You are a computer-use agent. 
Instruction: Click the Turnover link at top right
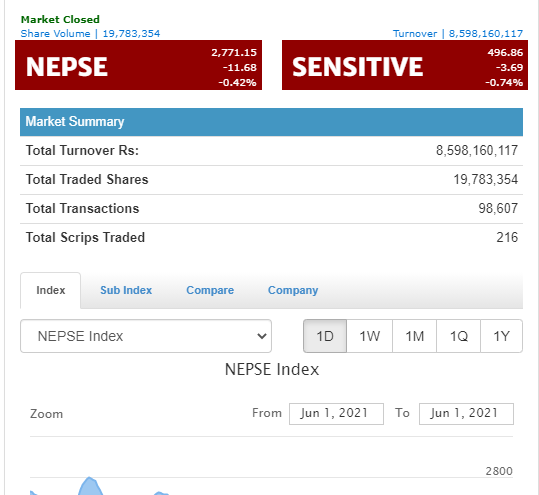click(x=458, y=34)
